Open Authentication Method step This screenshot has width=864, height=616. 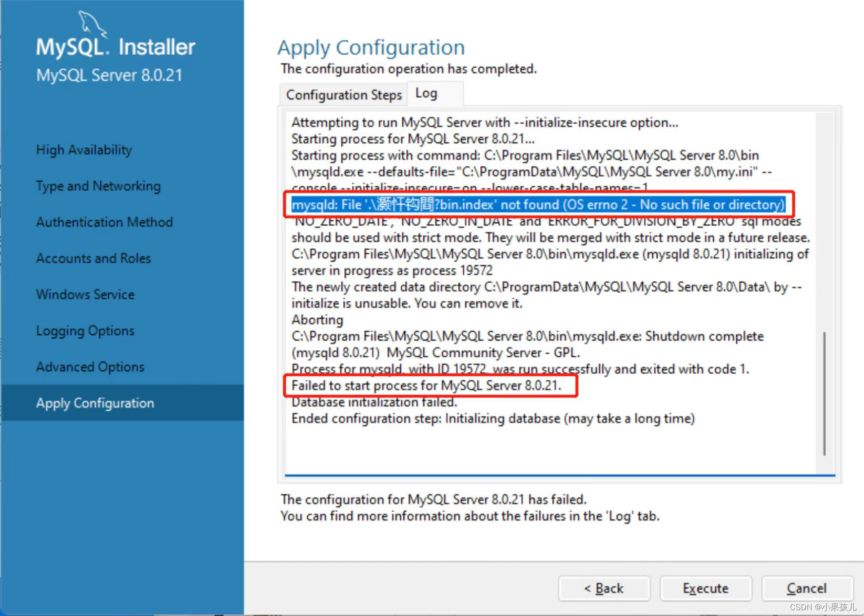(x=104, y=222)
